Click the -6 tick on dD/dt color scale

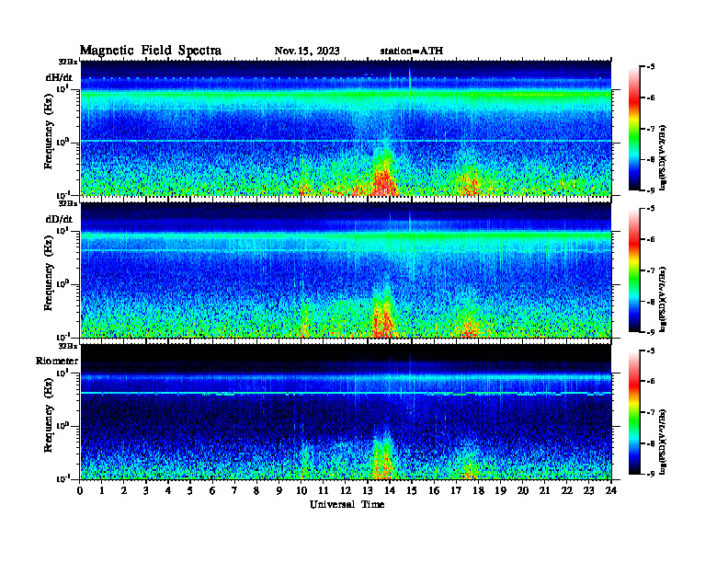(x=650, y=239)
